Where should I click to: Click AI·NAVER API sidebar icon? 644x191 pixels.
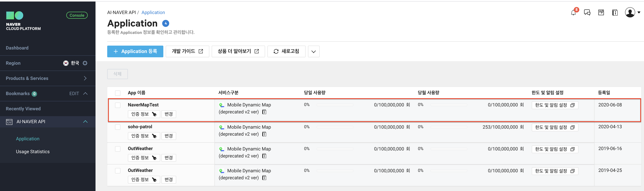9,122
